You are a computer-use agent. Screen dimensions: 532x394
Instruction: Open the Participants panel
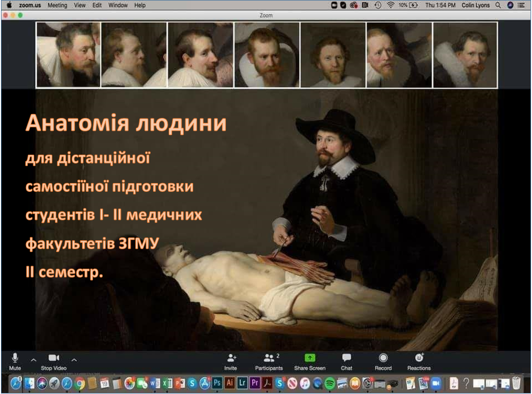pyautogui.click(x=269, y=361)
